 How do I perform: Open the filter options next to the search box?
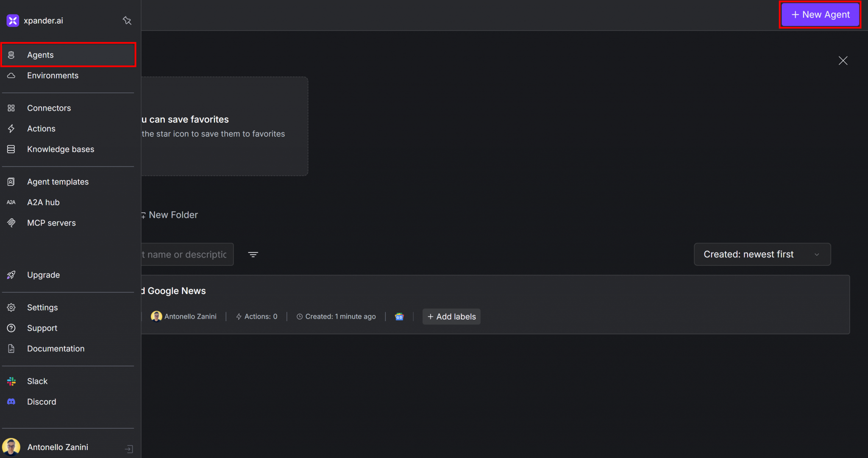253,254
